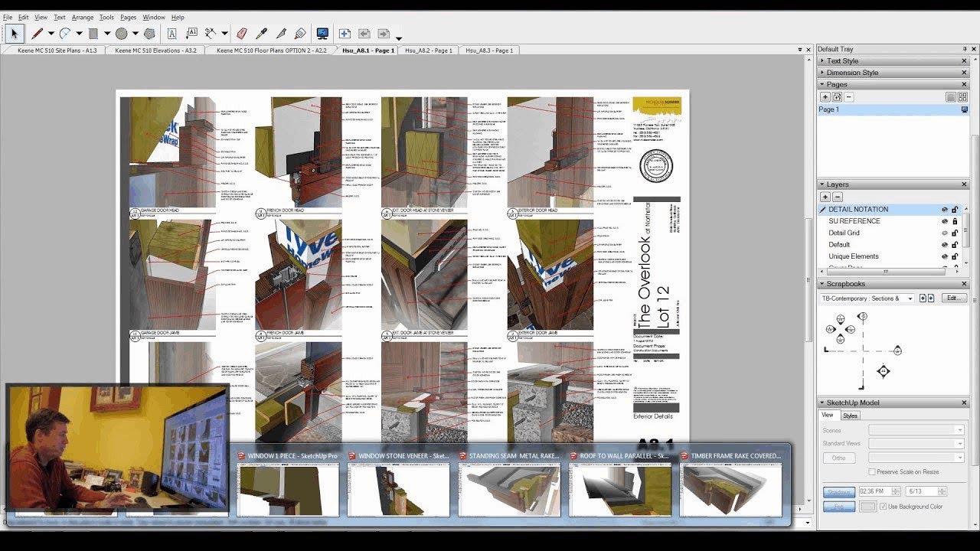Switch Pages panel to icon grid view
This screenshot has height=551, width=980.
pyautogui.click(x=963, y=97)
